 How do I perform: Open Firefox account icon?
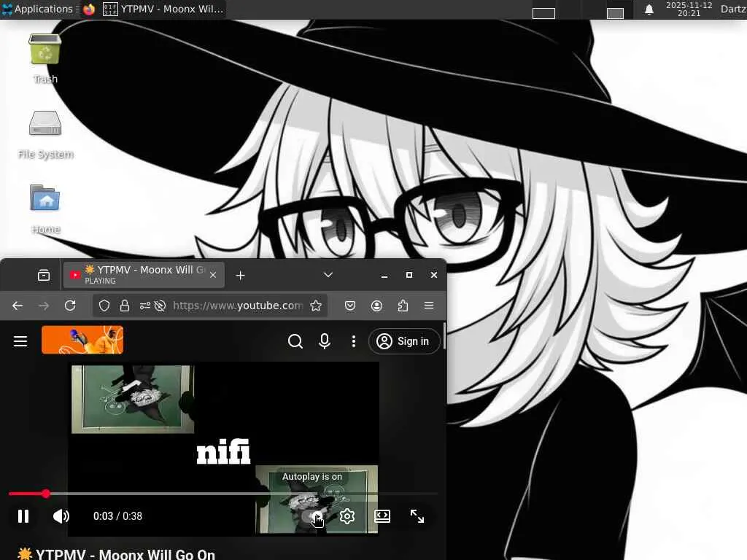click(377, 306)
